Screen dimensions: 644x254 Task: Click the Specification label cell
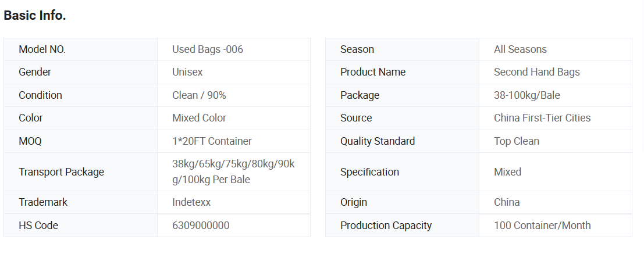click(x=369, y=172)
